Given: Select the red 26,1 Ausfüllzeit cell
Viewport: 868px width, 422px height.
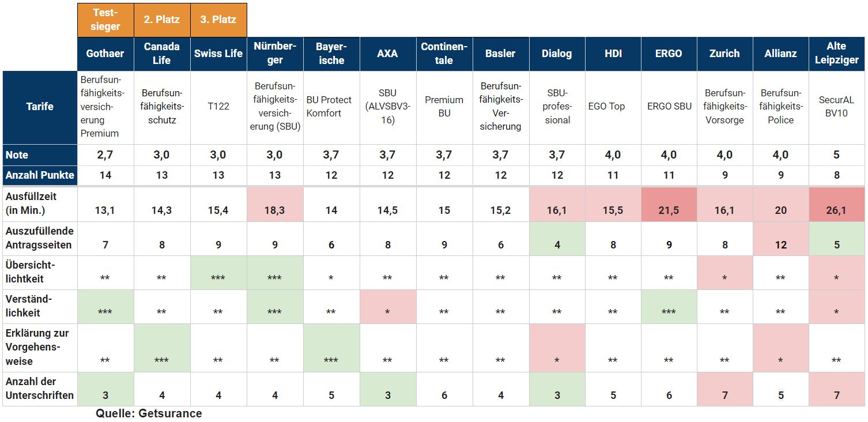Looking at the screenshot, I should 836,205.
